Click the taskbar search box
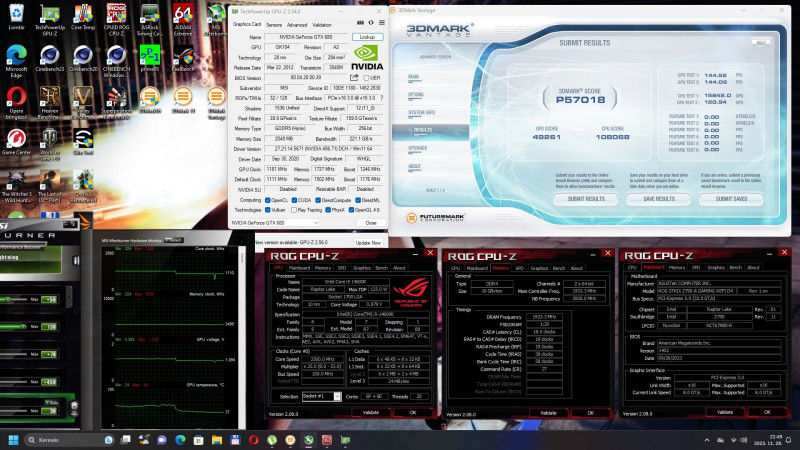 [x=69, y=440]
